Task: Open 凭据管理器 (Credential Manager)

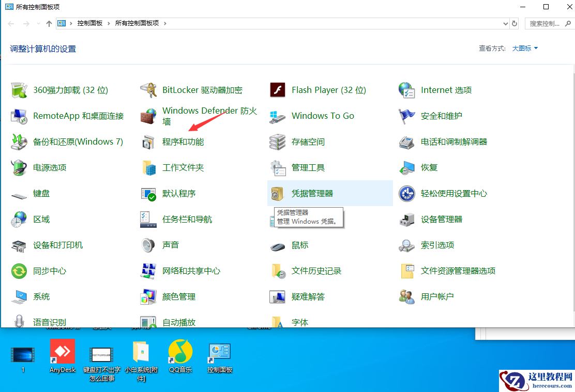Action: pyautogui.click(x=311, y=193)
